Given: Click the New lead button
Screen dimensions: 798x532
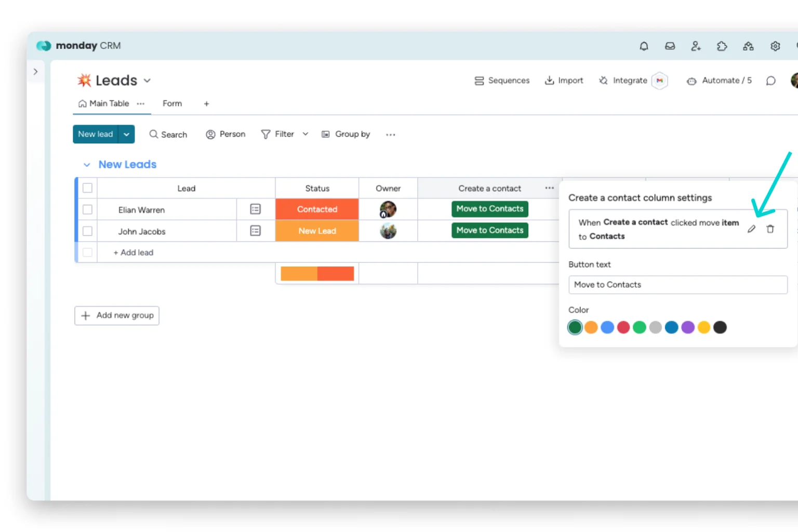Looking at the screenshot, I should pos(96,134).
